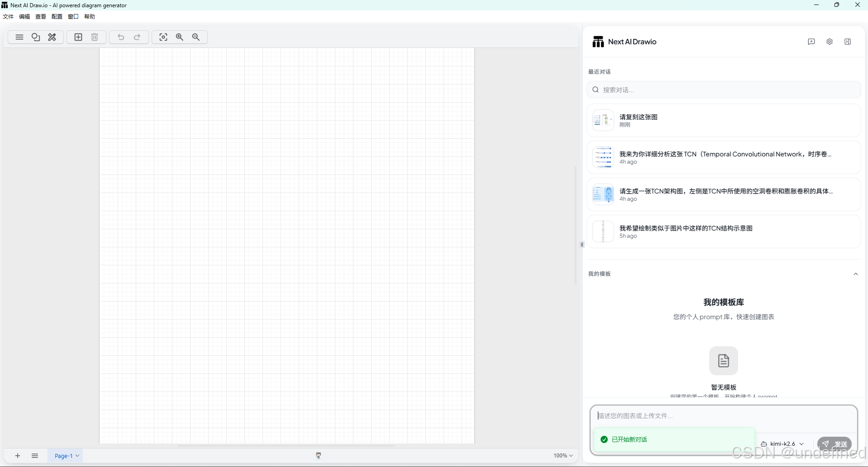The image size is (868, 467).
Task: Click the 最近对话 section label
Action: click(600, 72)
